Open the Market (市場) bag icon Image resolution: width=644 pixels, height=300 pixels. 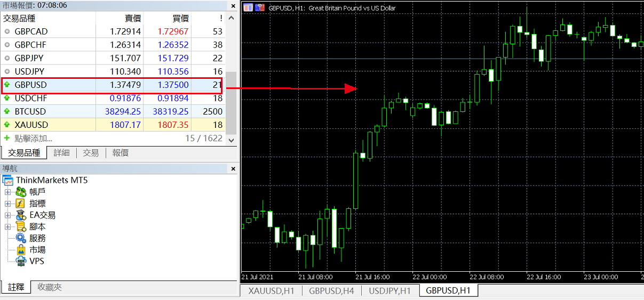click(21, 250)
